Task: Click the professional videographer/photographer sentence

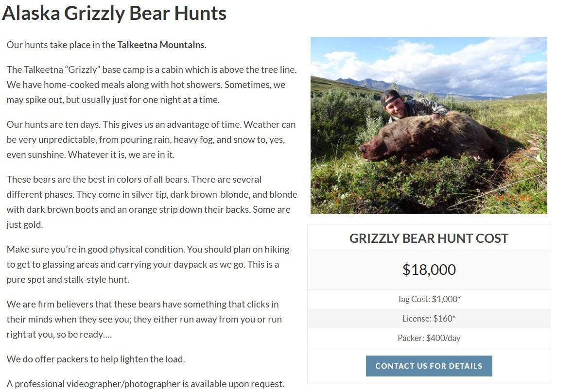Action: 145,384
